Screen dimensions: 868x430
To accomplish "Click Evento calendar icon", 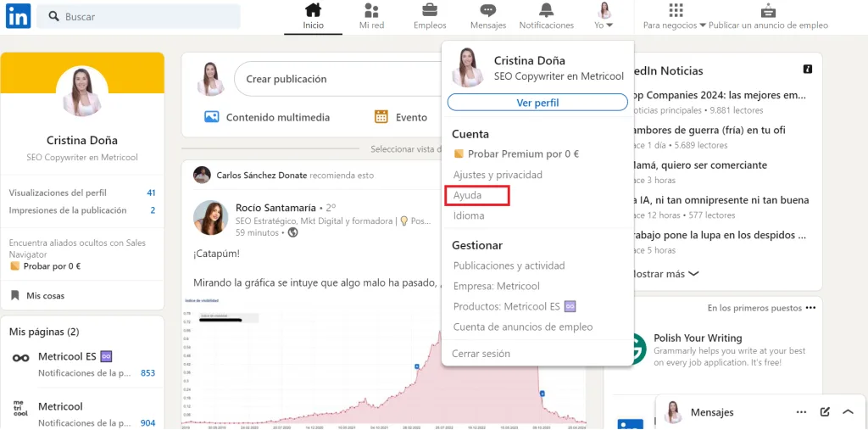I will (381, 117).
